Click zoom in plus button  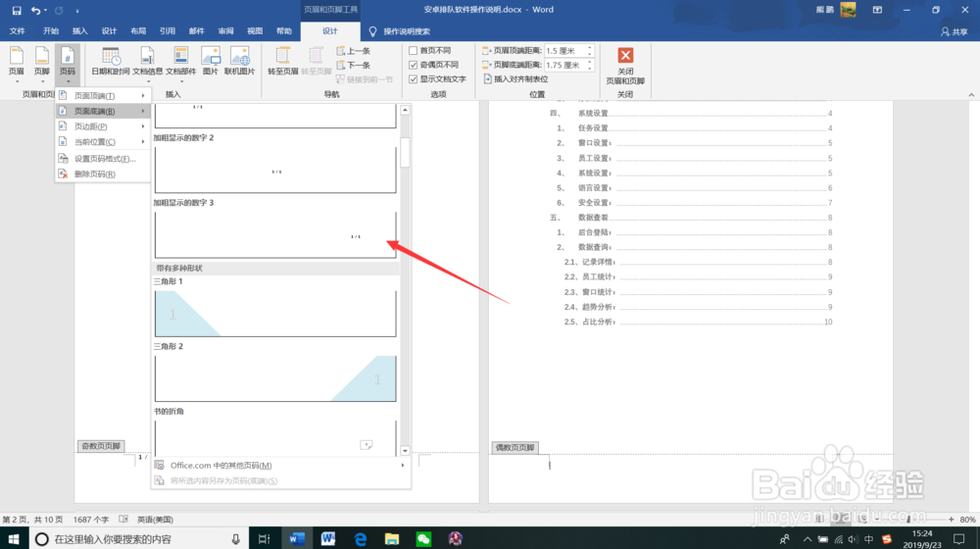coord(952,520)
